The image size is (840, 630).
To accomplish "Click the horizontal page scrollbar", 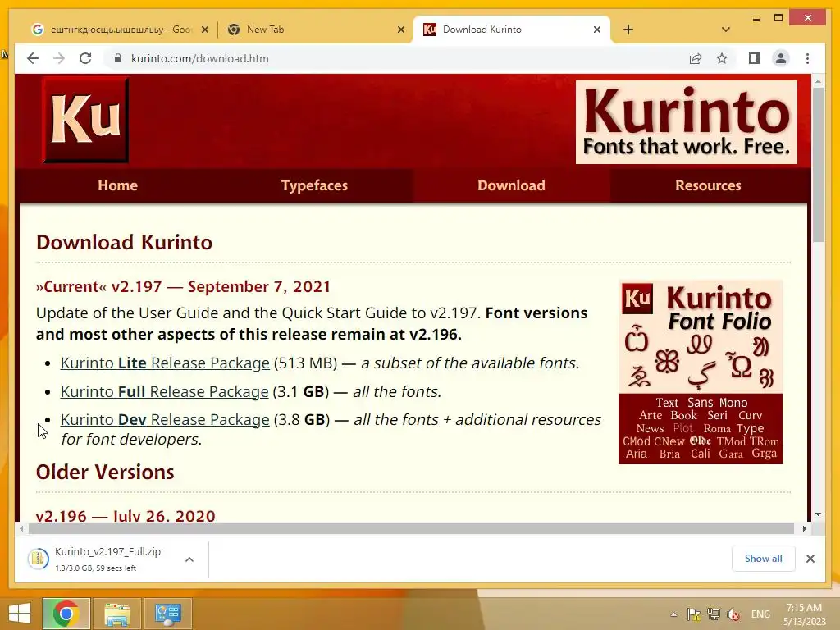I will pos(413,529).
